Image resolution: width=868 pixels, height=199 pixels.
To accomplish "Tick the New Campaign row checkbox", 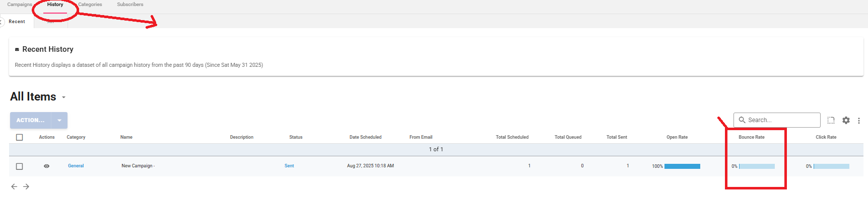I will pyautogui.click(x=20, y=166).
